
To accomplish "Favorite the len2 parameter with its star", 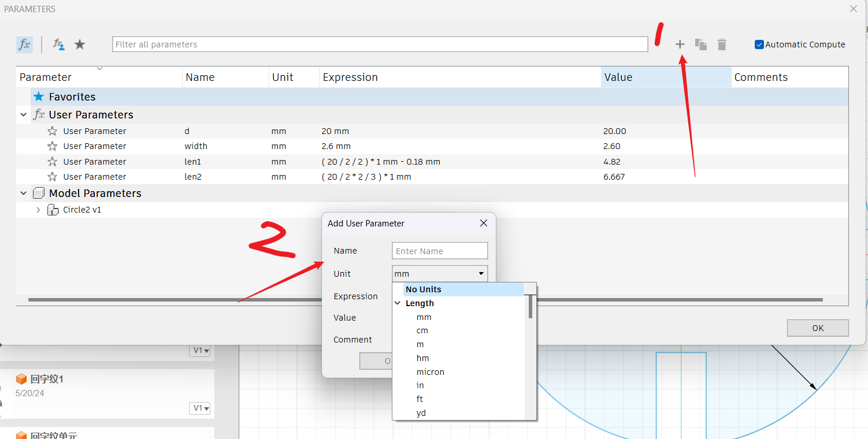I will point(52,177).
